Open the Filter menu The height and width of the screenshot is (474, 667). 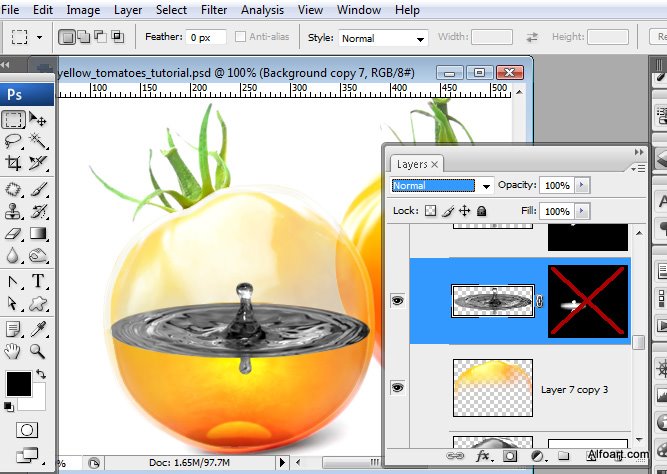[x=214, y=10]
